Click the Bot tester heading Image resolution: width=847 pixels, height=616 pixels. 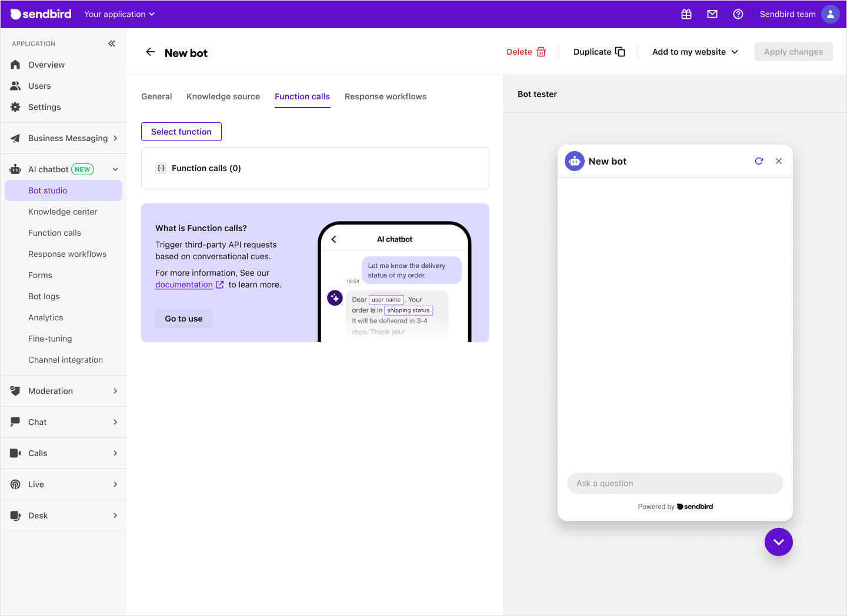pyautogui.click(x=537, y=94)
